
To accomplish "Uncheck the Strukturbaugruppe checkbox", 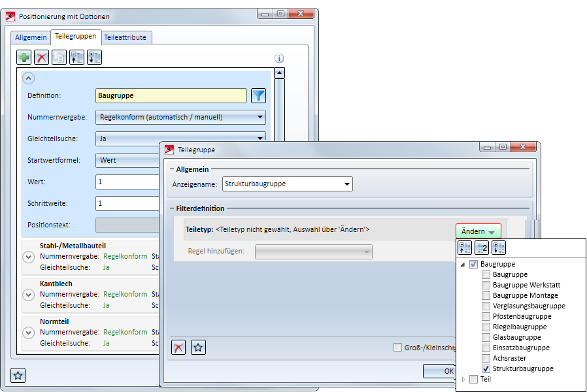I will pyautogui.click(x=486, y=369).
